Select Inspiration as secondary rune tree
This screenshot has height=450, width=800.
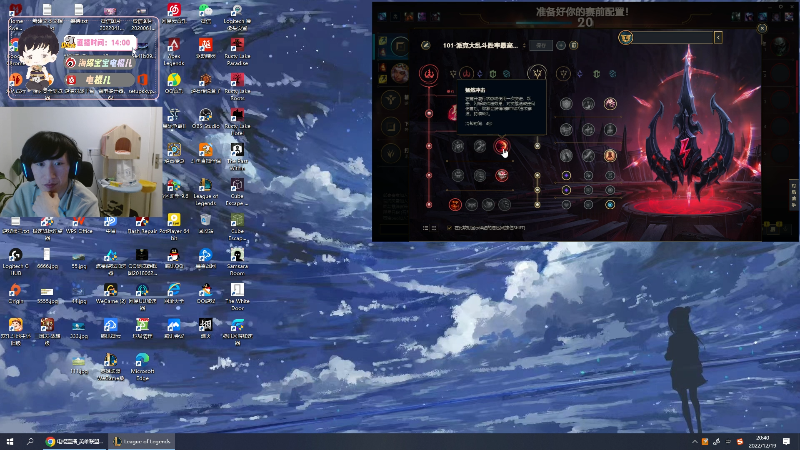coord(613,74)
